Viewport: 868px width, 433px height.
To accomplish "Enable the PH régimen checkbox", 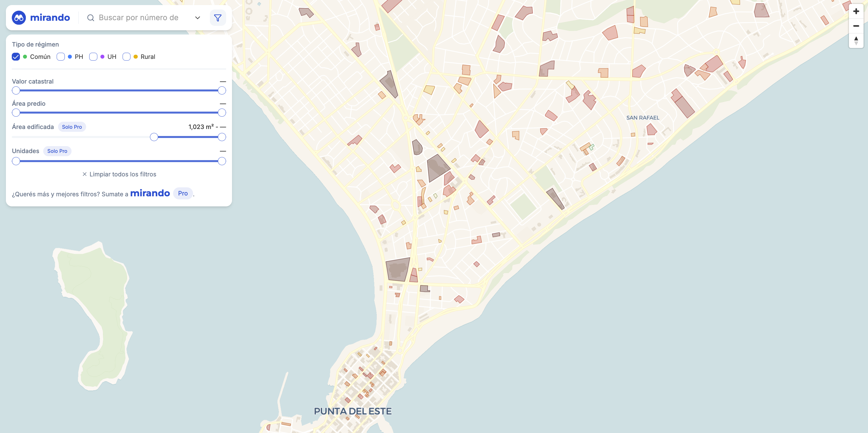I will 61,57.
